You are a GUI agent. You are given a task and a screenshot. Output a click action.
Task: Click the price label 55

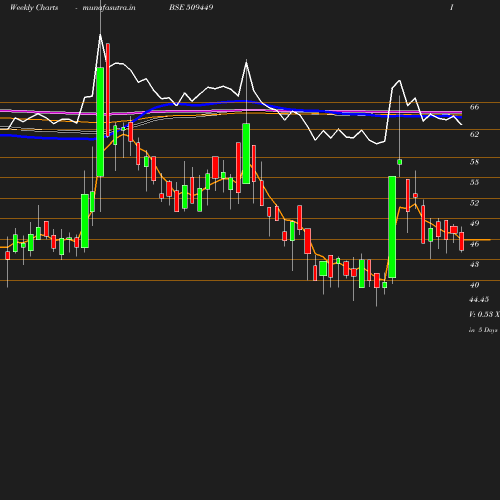tap(474, 182)
